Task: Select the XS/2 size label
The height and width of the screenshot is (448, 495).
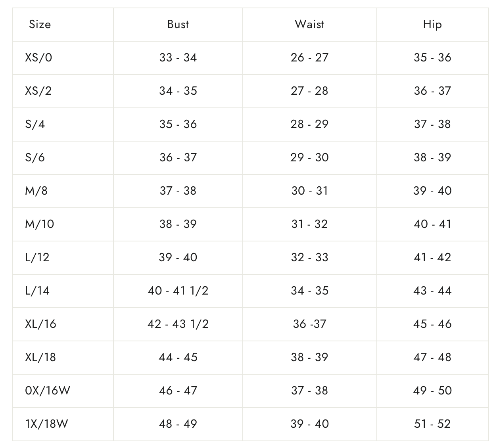Action: pyautogui.click(x=38, y=91)
